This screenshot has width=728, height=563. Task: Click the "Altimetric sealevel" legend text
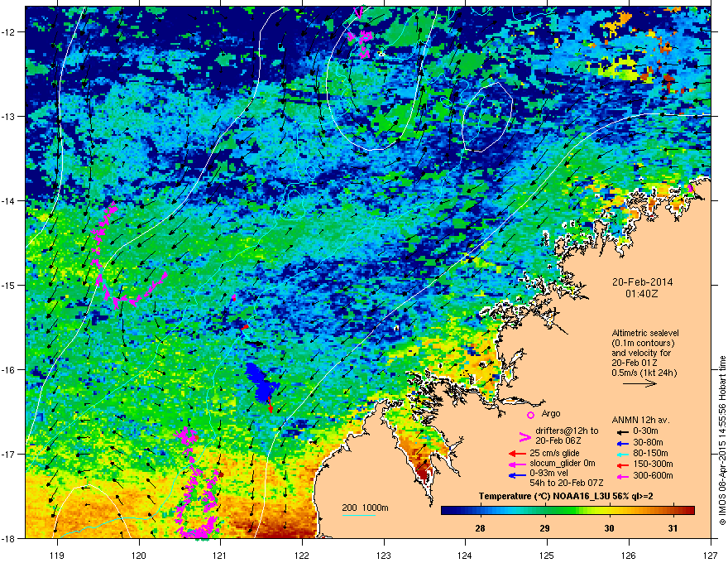(645, 333)
